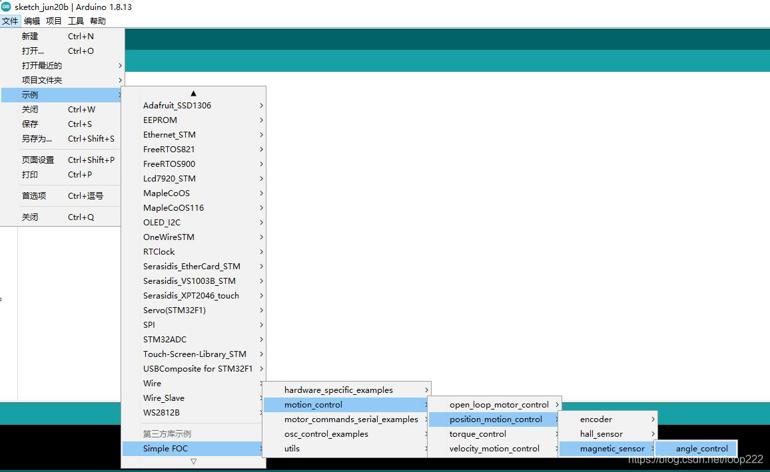770x472 pixels.
Task: Open OLED_I2C examples submenu
Action: (x=193, y=222)
